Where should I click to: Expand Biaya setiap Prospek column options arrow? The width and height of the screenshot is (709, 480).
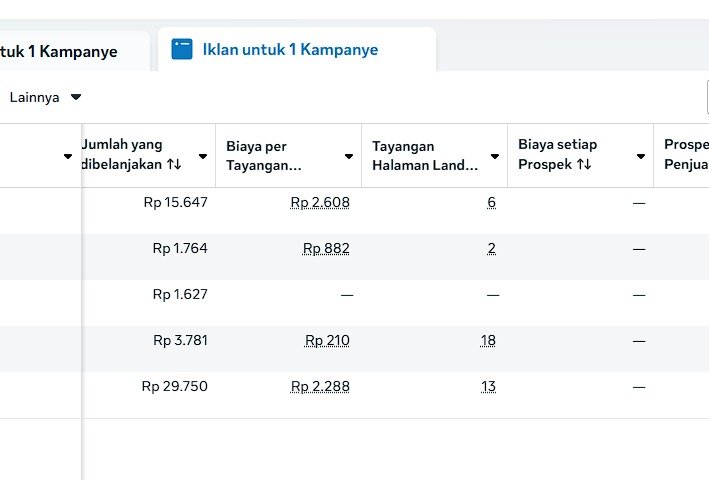(x=641, y=156)
